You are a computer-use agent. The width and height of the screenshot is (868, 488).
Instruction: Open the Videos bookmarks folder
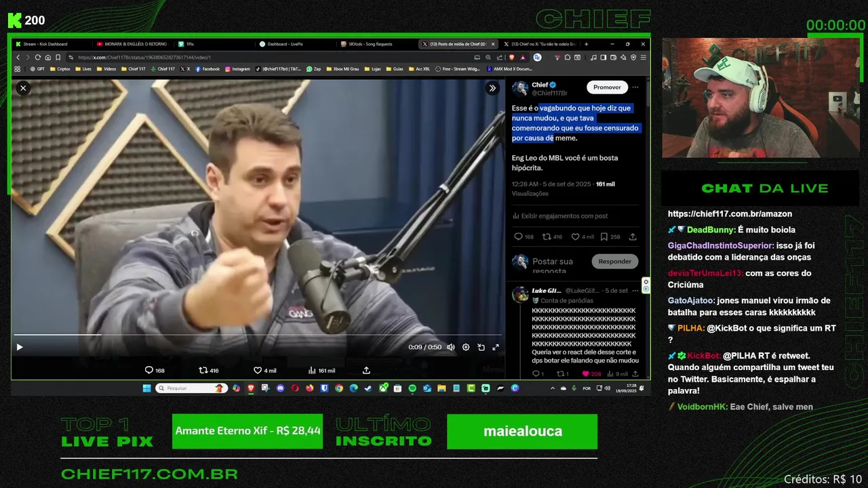point(106,68)
